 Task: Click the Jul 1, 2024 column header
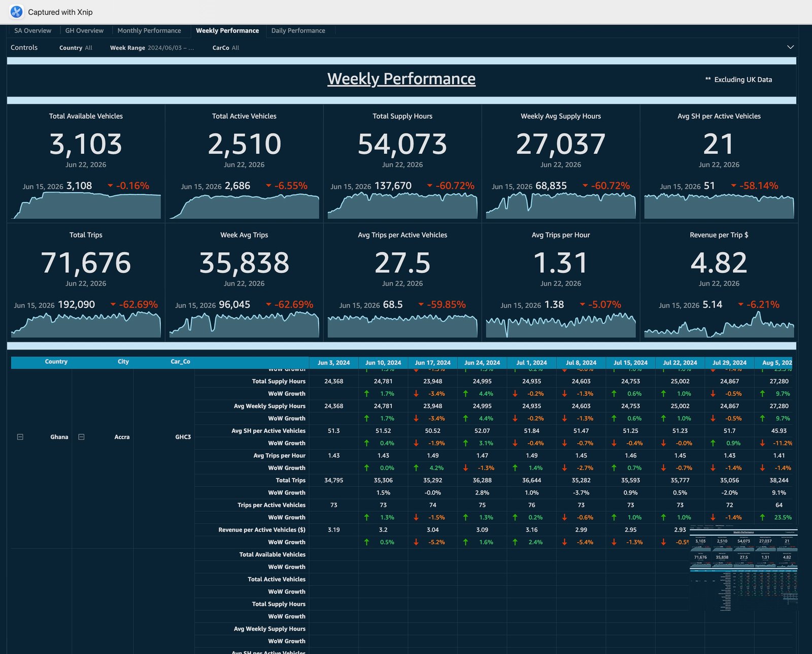[531, 363]
